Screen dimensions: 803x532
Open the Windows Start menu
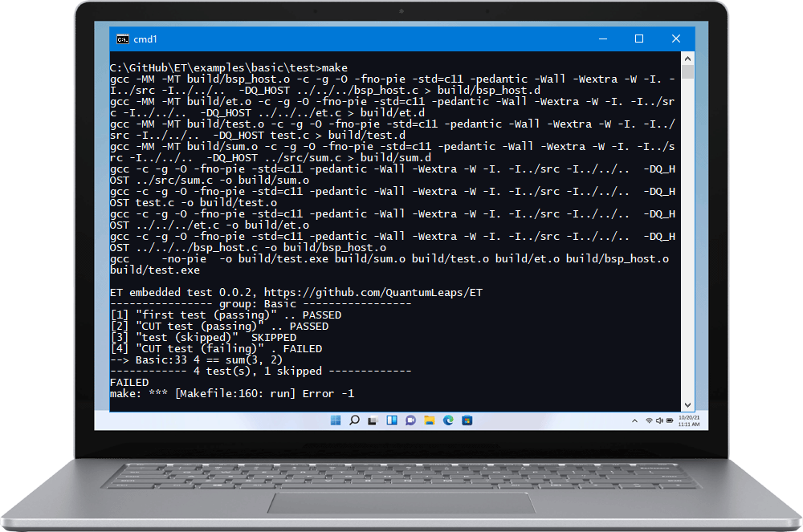click(335, 420)
